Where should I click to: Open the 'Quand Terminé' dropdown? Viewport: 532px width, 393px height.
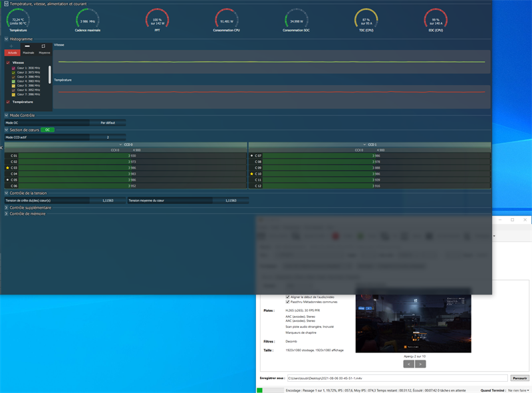coord(518,390)
